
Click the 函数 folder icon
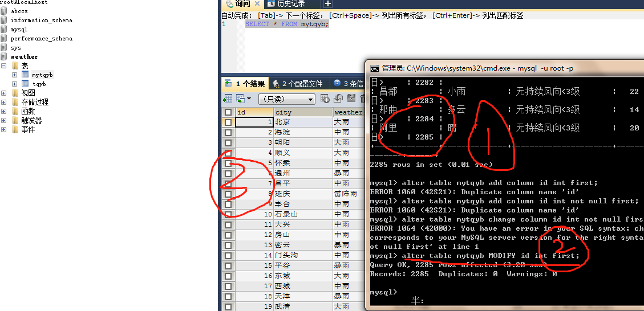click(15, 111)
